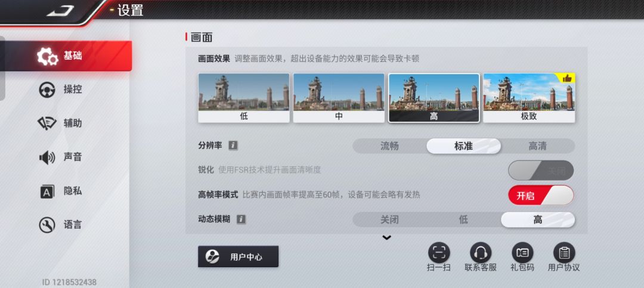Screen dimensions: 644x288
Task: Set resolution to 高清
Action: 538,146
